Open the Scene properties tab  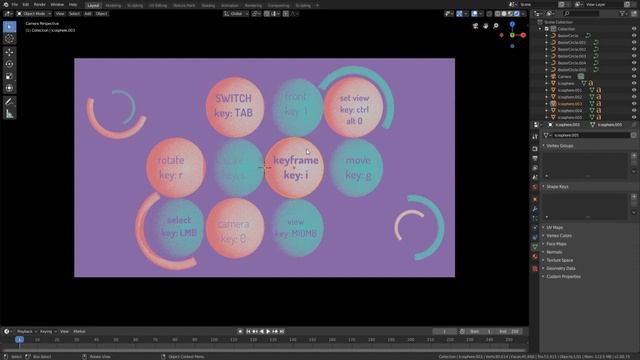click(535, 178)
